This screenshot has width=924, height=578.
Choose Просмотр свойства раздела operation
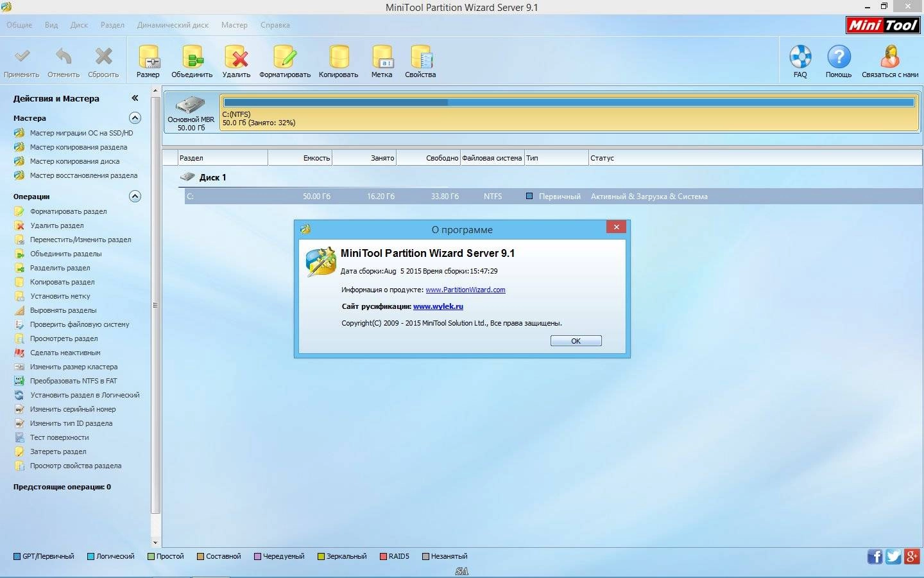pos(75,466)
